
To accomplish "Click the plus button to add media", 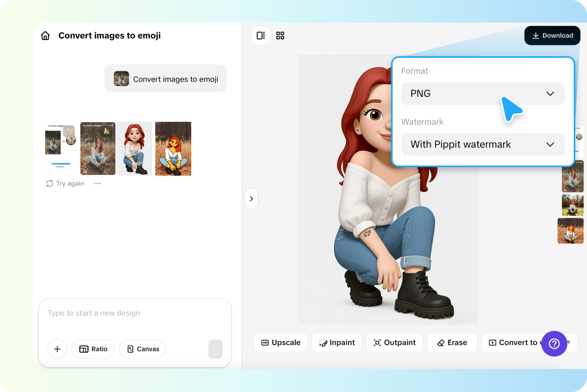I will (57, 349).
